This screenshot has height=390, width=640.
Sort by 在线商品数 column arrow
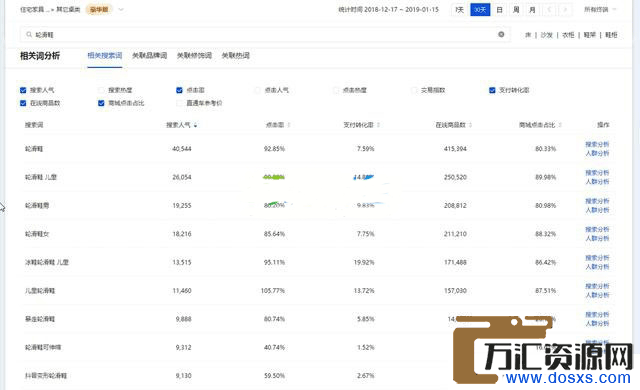(x=471, y=125)
